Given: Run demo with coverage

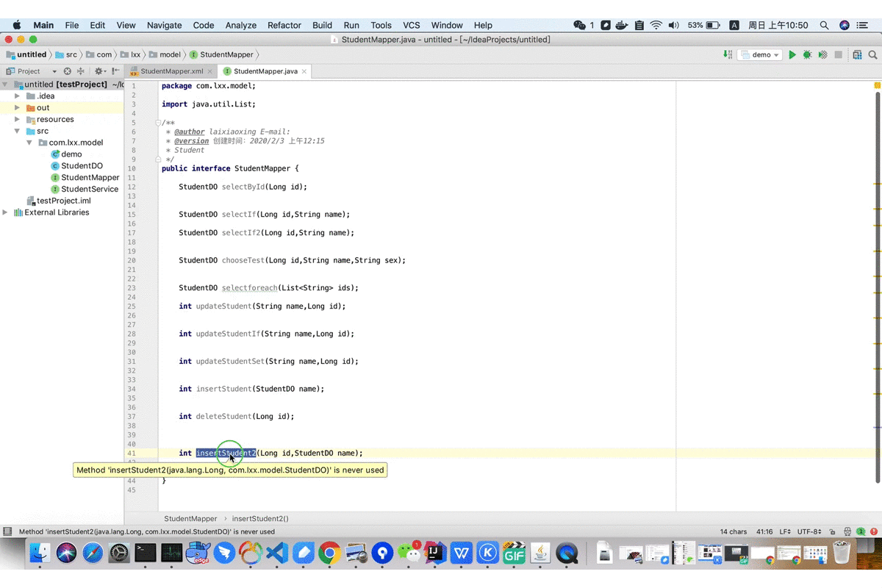Looking at the screenshot, I should (822, 54).
